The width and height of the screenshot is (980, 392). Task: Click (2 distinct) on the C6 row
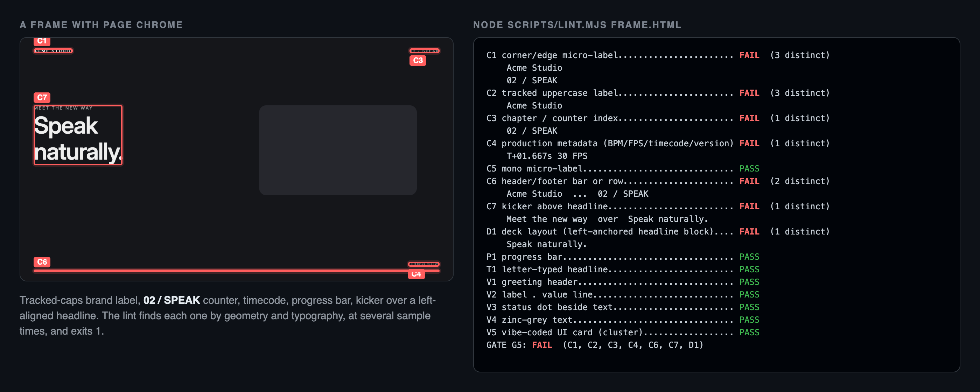point(800,181)
